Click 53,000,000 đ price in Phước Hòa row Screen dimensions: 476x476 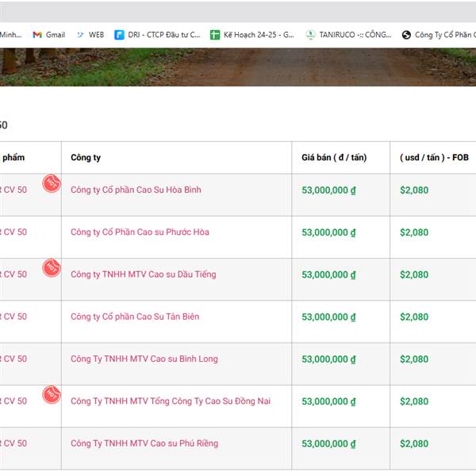tap(328, 232)
